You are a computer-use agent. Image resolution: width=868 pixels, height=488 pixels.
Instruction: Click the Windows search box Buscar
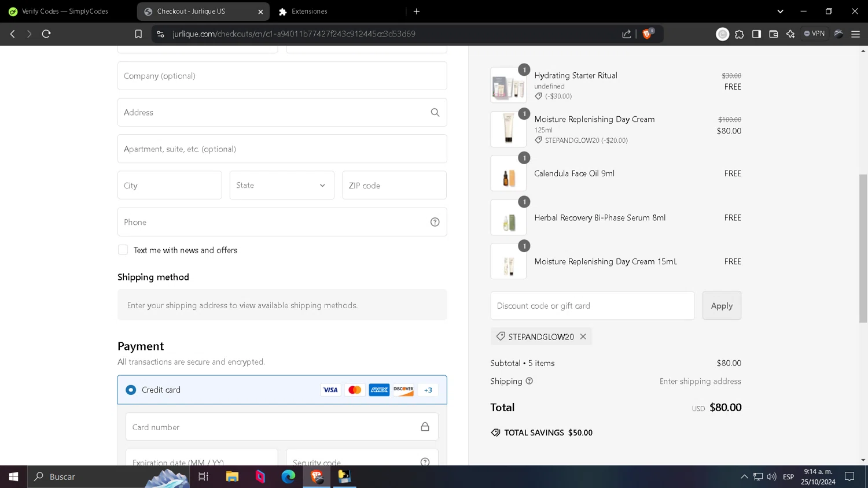point(108,476)
